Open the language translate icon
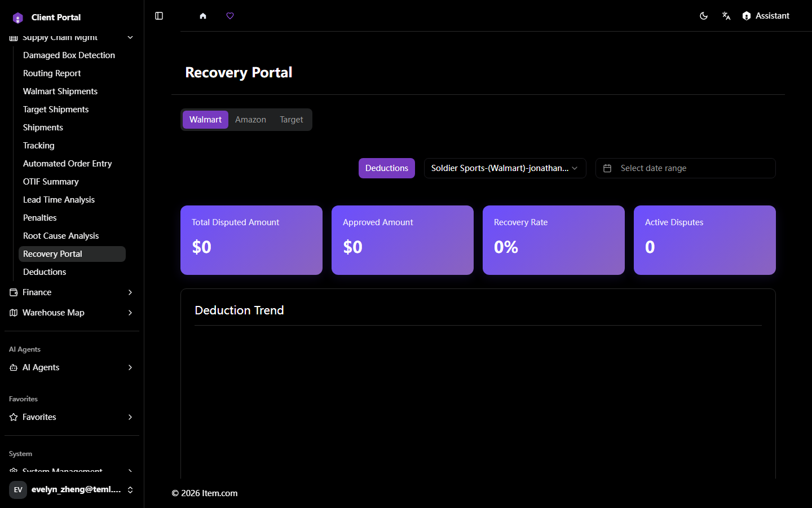The width and height of the screenshot is (812, 508). [726, 16]
